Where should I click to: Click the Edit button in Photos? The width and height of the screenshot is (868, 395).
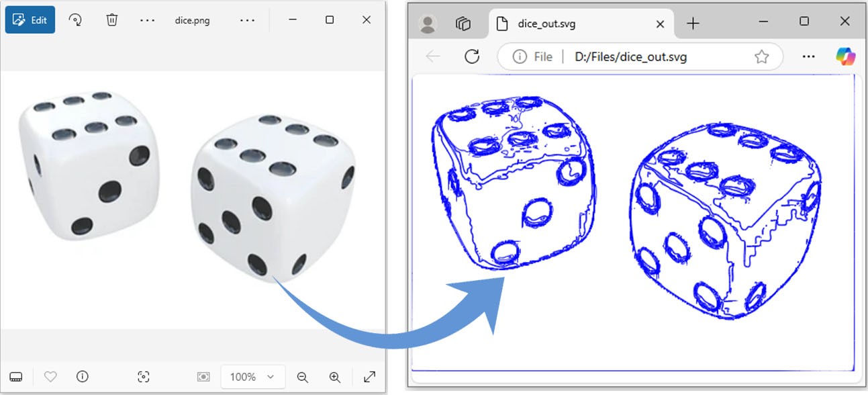point(30,19)
